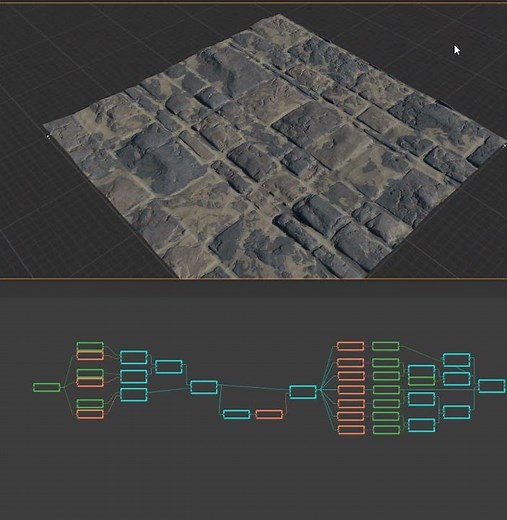This screenshot has width=507, height=520.
Task: Select the final cyan output node at right edge
Action: point(492,386)
